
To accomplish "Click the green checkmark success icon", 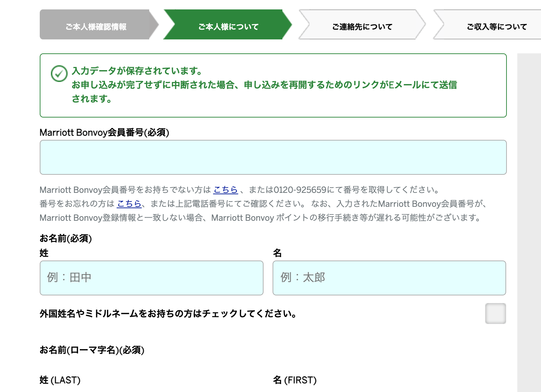I will (x=59, y=74).
